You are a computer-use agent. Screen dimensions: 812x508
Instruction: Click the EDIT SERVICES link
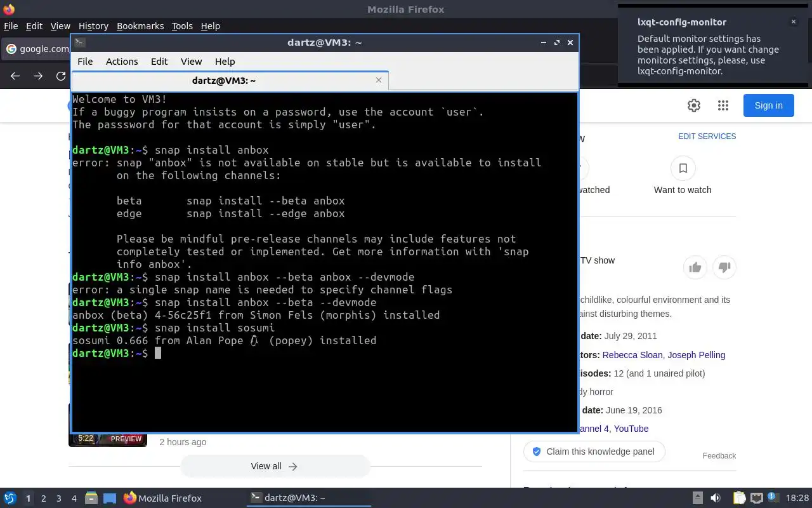click(x=707, y=137)
